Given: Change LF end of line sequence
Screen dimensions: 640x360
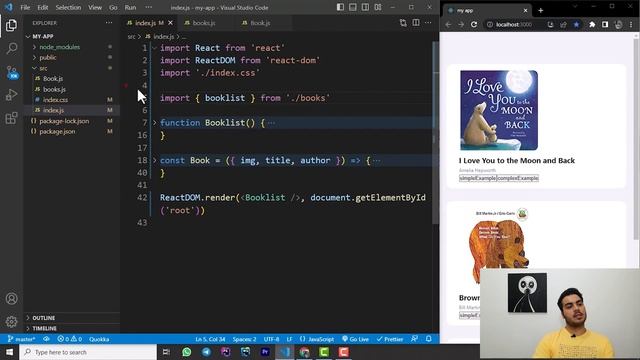Looking at the screenshot, I should tap(289, 339).
